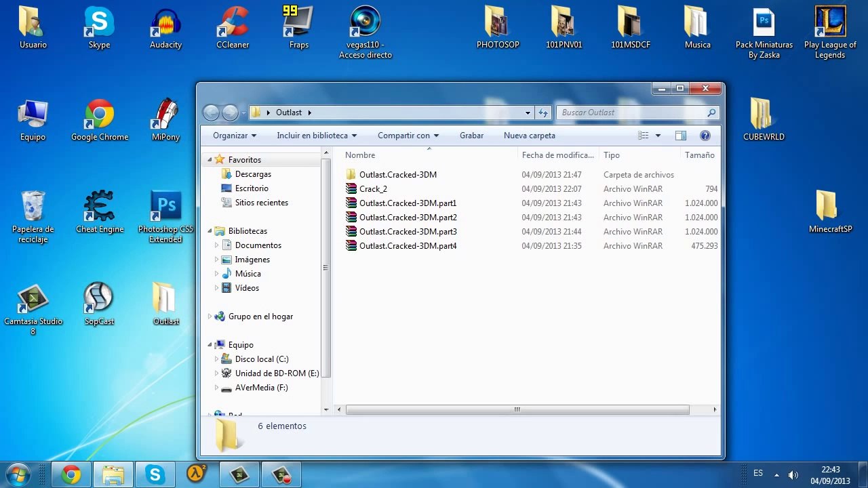Open Equipo desktop icon

tap(33, 121)
